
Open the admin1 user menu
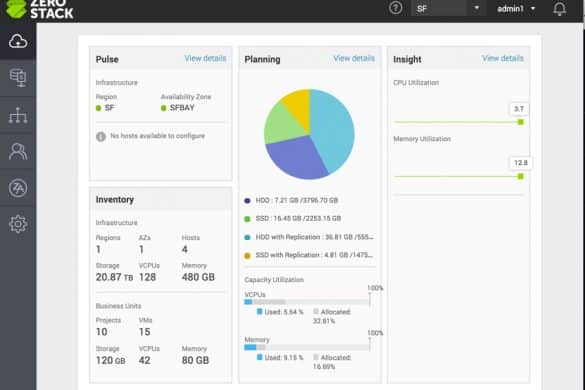coord(516,8)
